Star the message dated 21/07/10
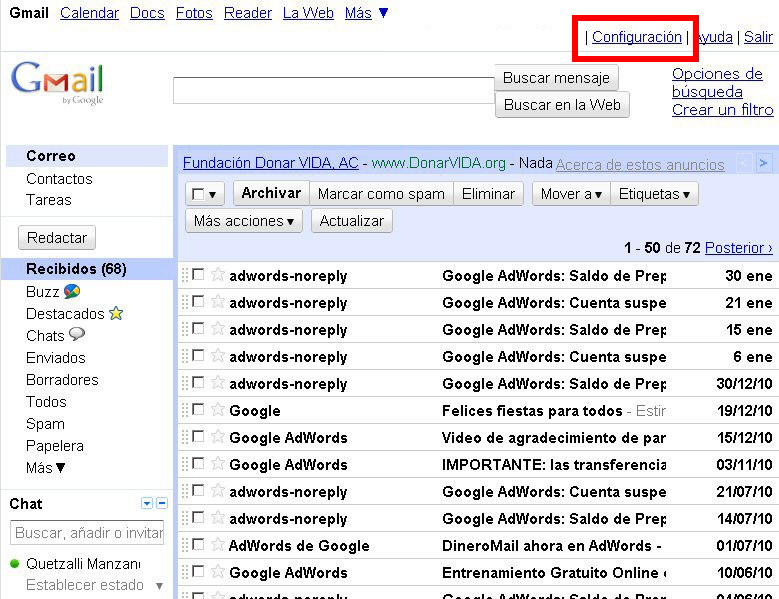This screenshot has height=599, width=779. 218,490
